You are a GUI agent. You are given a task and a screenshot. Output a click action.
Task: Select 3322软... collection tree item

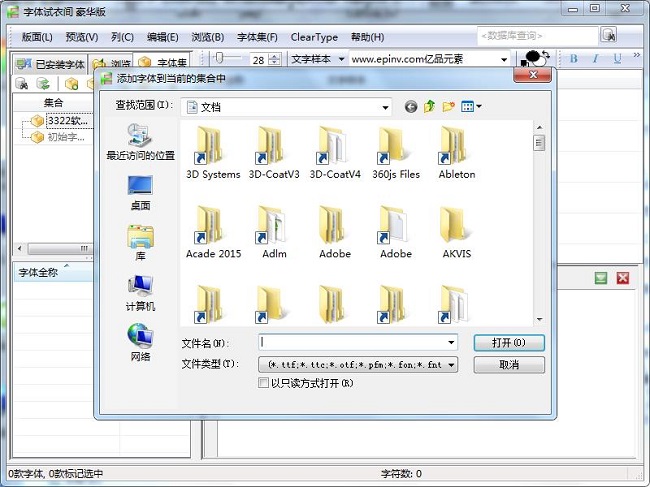click(68, 121)
